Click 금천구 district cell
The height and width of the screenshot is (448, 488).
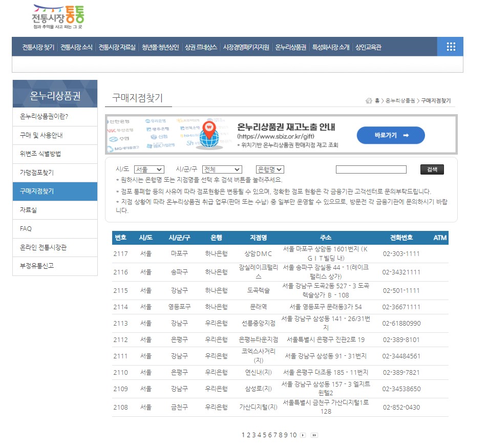pos(179,407)
